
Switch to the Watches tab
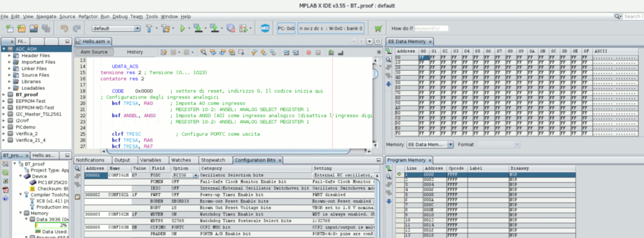pyautogui.click(x=181, y=160)
